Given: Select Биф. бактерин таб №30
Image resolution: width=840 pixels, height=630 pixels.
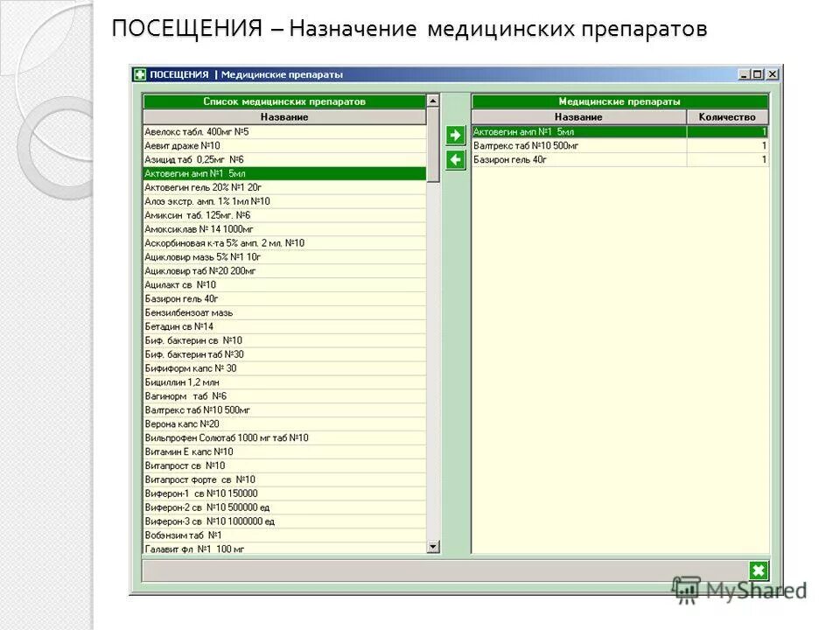Looking at the screenshot, I should click(284, 354).
